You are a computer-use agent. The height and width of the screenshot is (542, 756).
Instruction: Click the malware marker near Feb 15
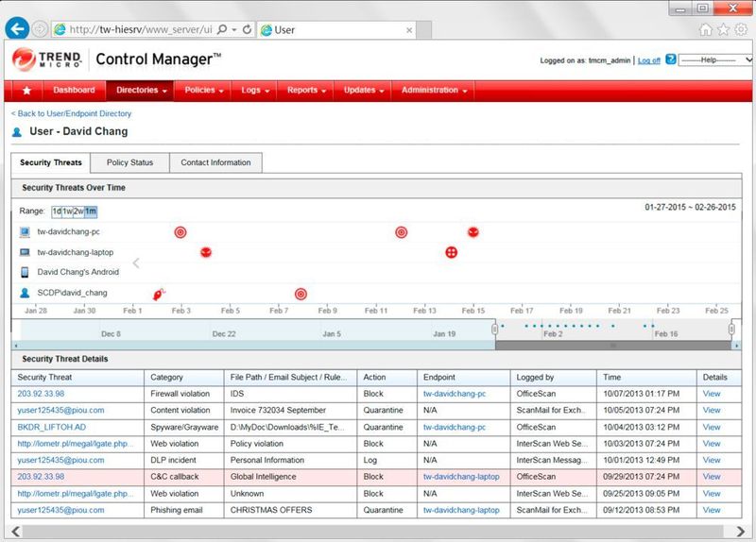pos(473,232)
